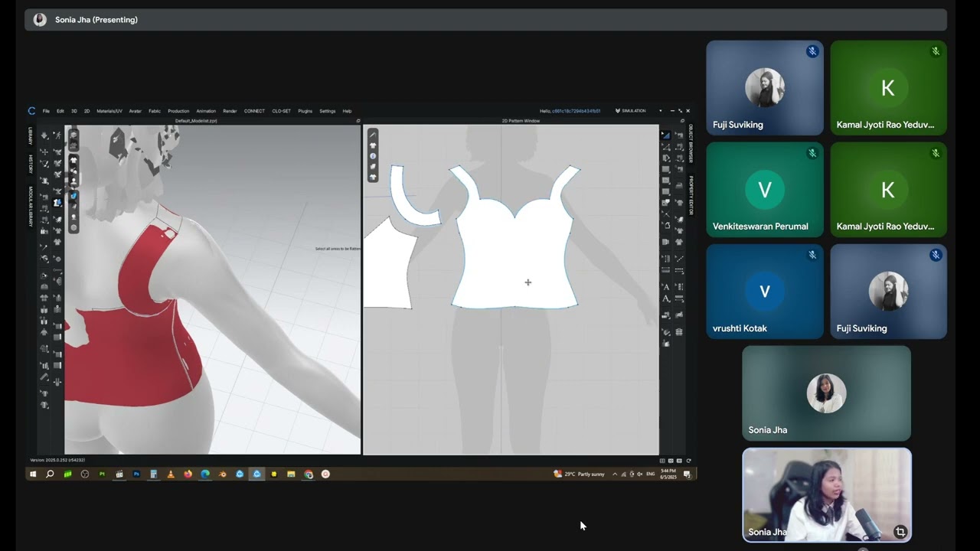Screen dimensions: 980x551
Task: Click the crop icon on Sonia Jha's video tile
Action: click(900, 531)
